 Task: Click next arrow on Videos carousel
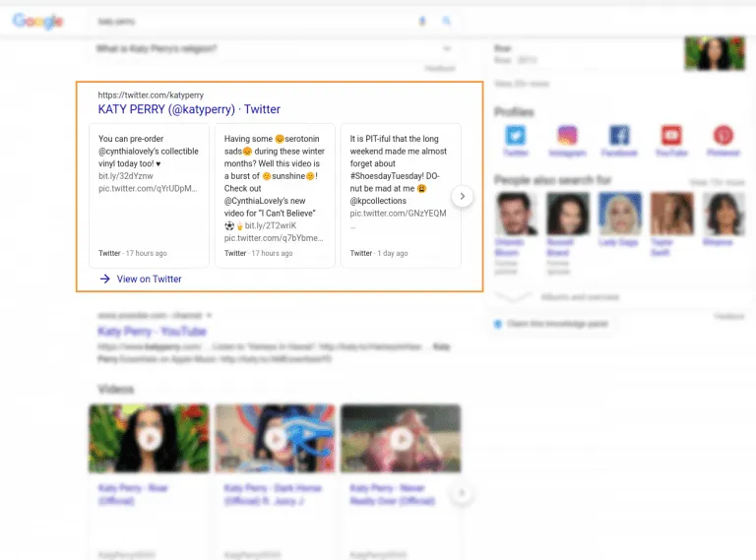(x=463, y=492)
